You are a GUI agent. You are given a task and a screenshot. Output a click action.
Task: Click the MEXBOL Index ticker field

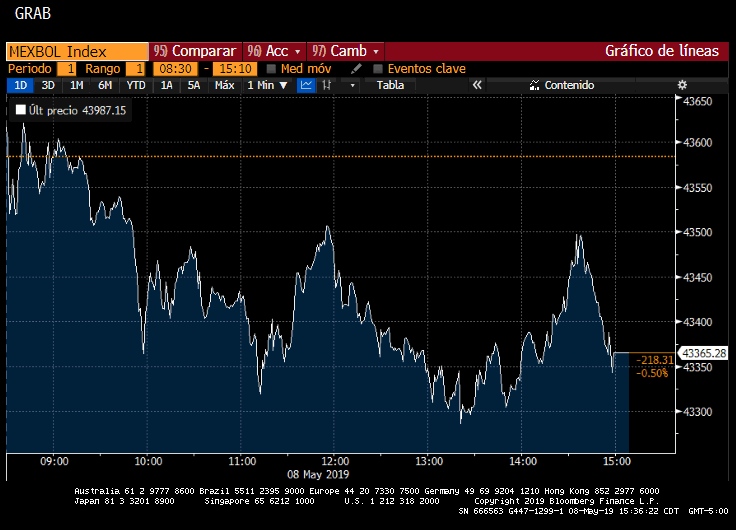tap(76, 51)
